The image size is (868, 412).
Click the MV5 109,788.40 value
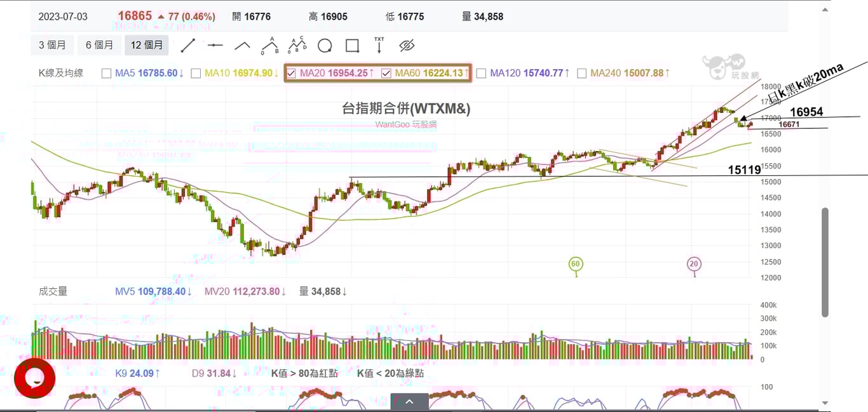tap(153, 291)
